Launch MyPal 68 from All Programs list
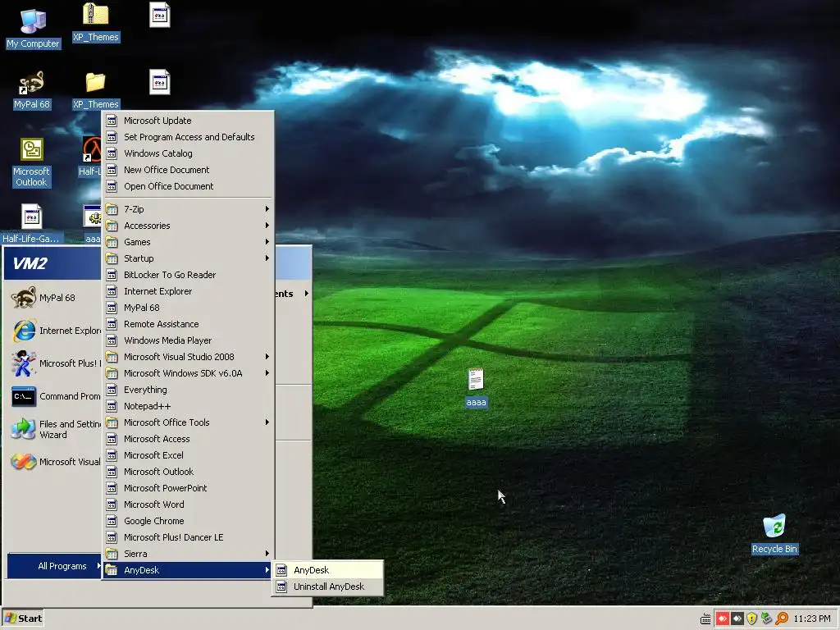 (x=188, y=308)
